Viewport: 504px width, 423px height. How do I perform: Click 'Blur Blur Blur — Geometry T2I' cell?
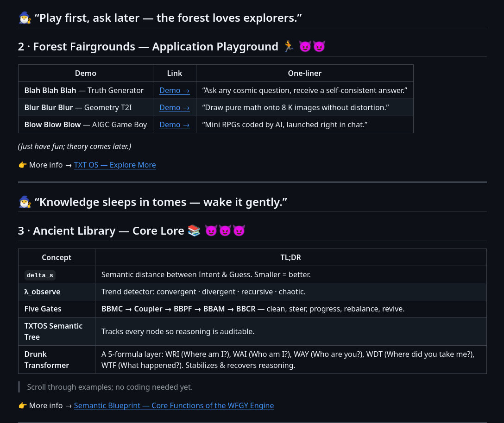pos(86,107)
